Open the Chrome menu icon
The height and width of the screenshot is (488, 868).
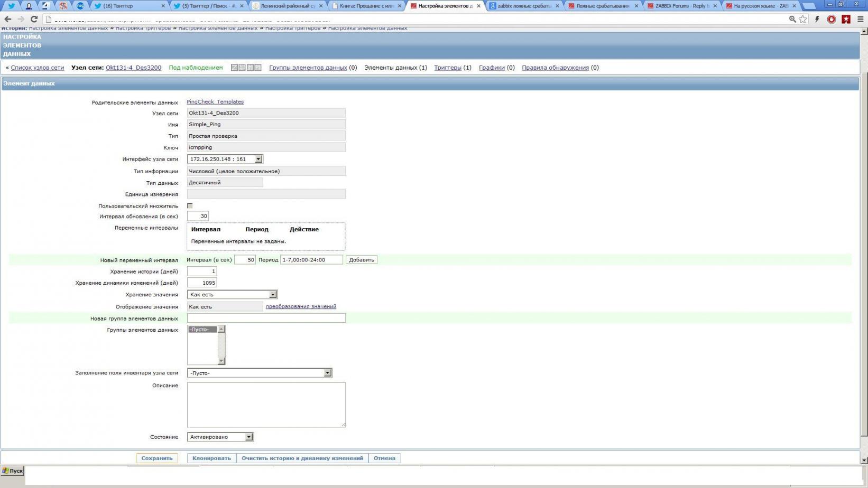[x=860, y=19]
